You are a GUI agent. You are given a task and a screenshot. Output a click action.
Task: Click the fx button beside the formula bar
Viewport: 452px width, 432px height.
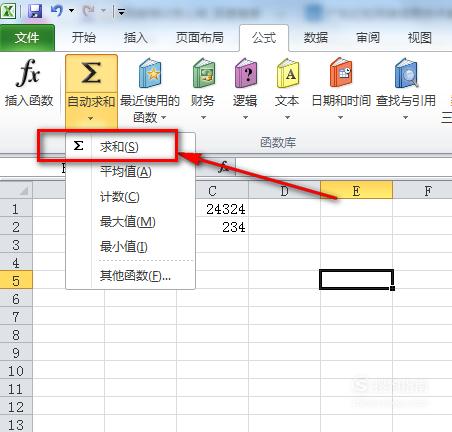click(x=223, y=166)
